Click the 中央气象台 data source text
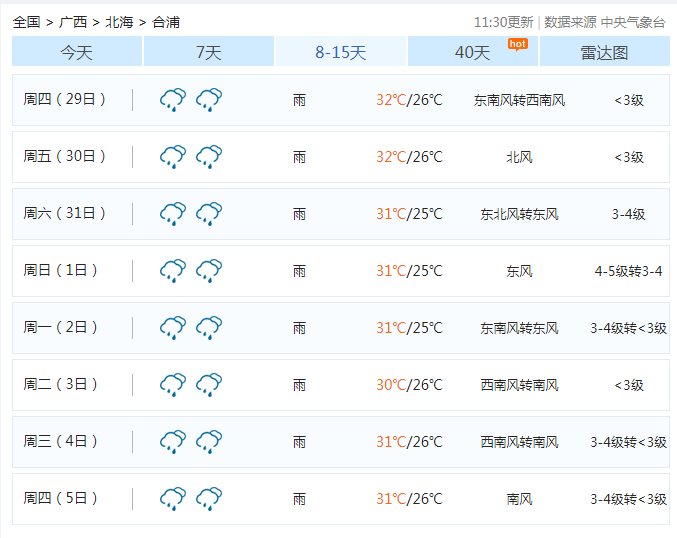 (x=633, y=22)
